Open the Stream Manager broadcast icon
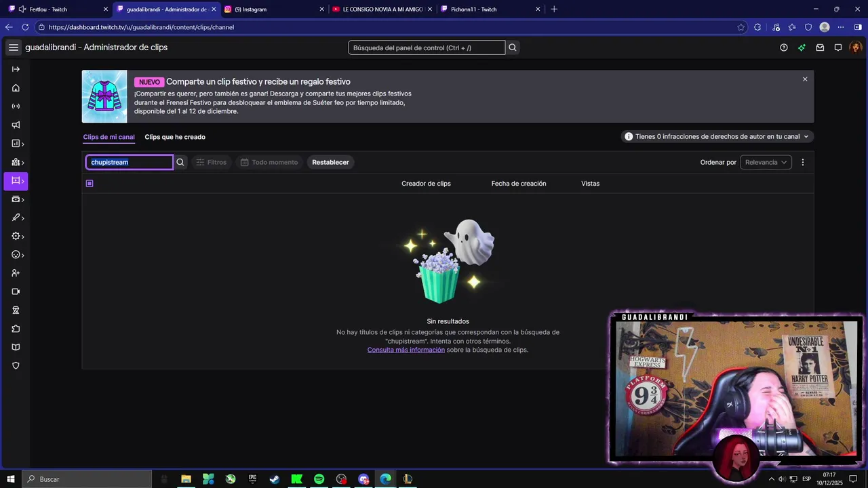 pyautogui.click(x=16, y=106)
